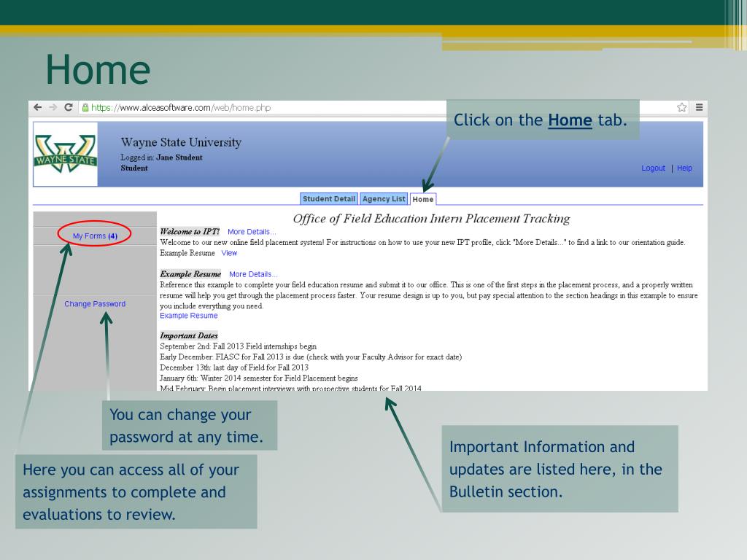Click the January 6th Winter 2014 line
The height and width of the screenshot is (560, 747).
pos(259,378)
